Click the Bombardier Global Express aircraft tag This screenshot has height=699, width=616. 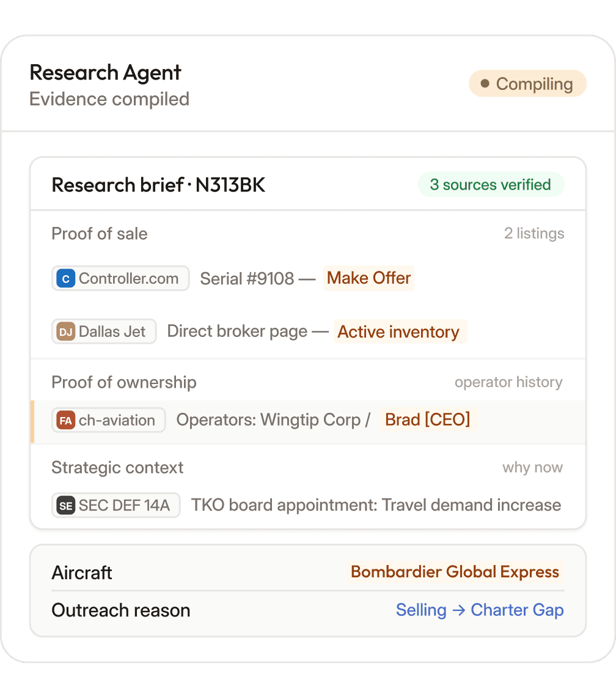coord(455,572)
